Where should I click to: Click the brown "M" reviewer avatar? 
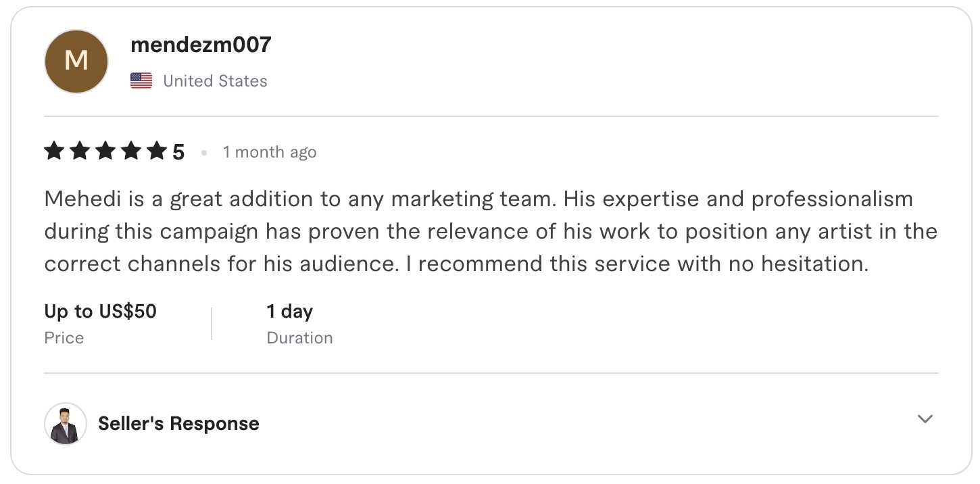point(76,61)
